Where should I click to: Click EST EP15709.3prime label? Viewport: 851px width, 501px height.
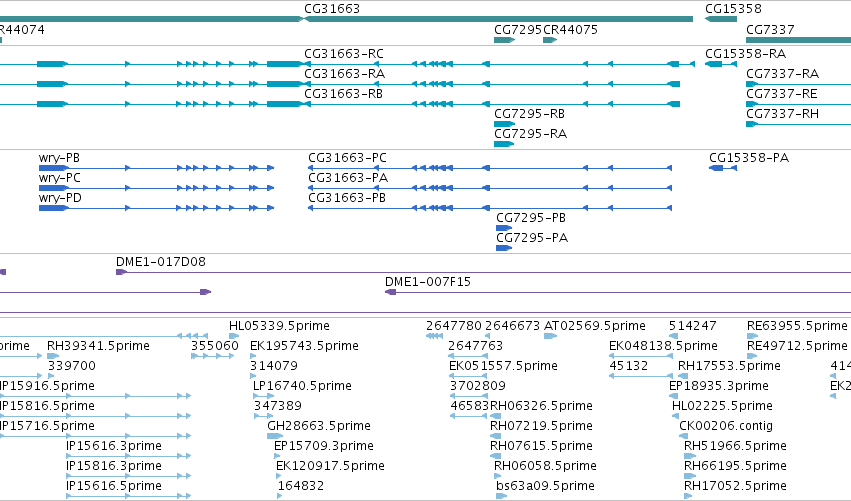tap(323, 447)
